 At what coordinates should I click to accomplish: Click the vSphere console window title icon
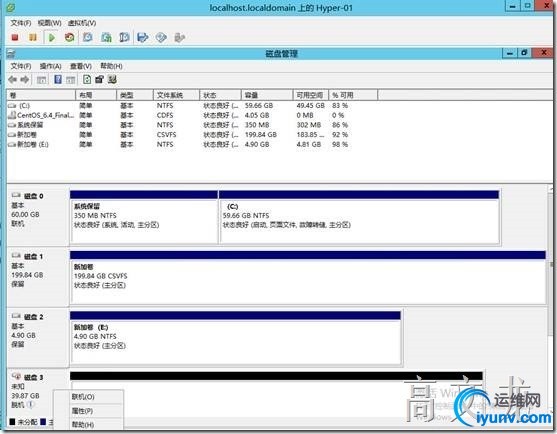pos(11,7)
